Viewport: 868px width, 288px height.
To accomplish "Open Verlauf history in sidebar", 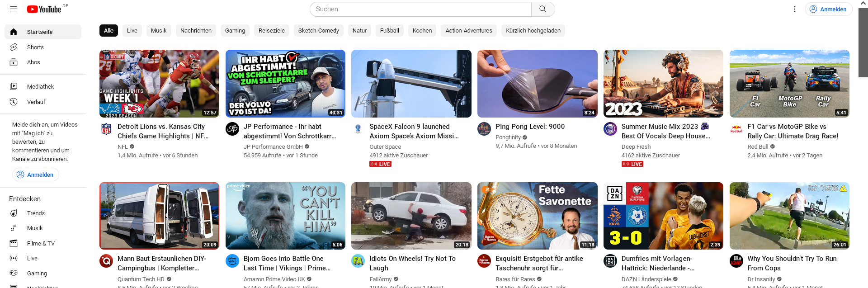I will tap(43, 102).
